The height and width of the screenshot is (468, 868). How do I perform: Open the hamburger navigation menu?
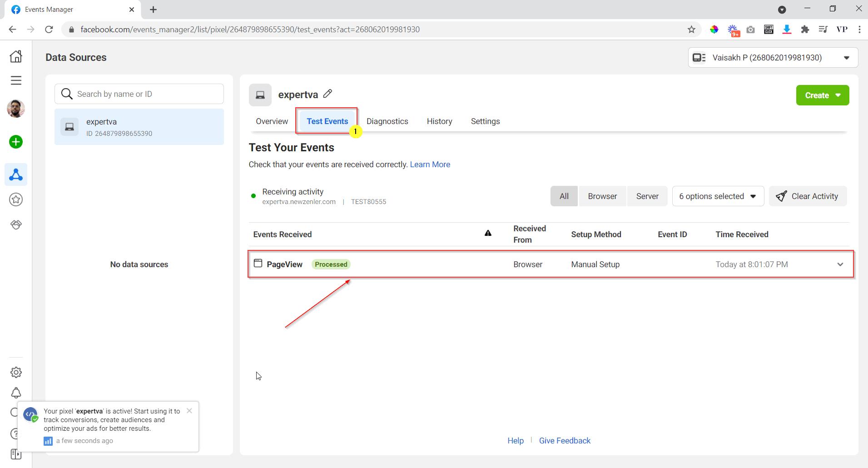click(x=16, y=80)
